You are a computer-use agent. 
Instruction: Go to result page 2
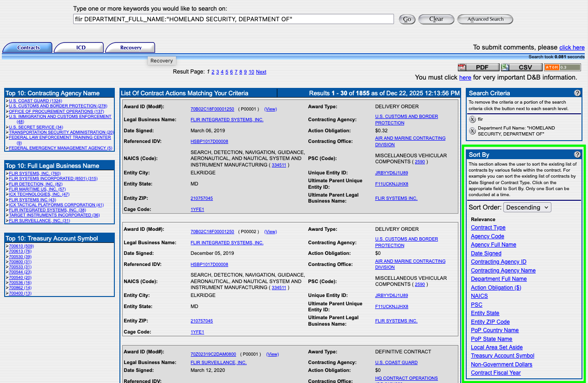[x=213, y=72]
